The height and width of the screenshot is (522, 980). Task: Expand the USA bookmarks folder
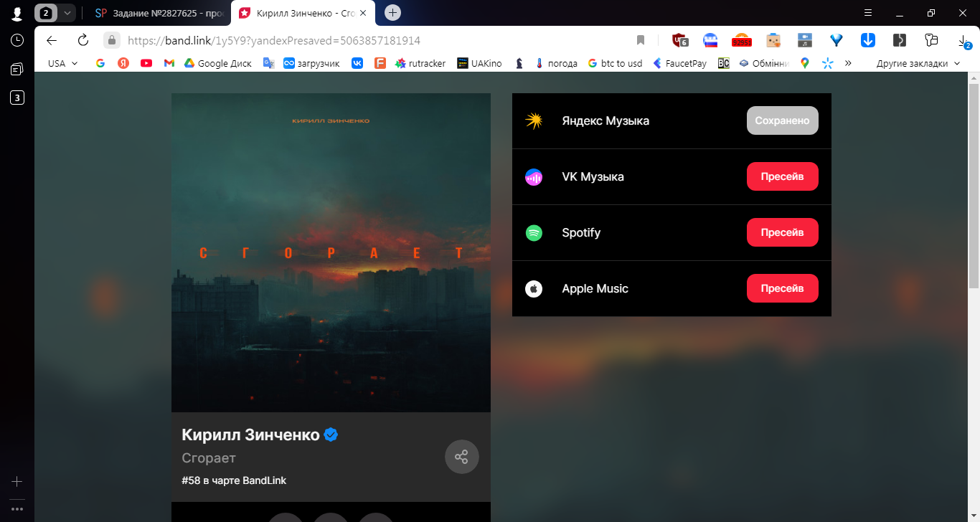63,63
